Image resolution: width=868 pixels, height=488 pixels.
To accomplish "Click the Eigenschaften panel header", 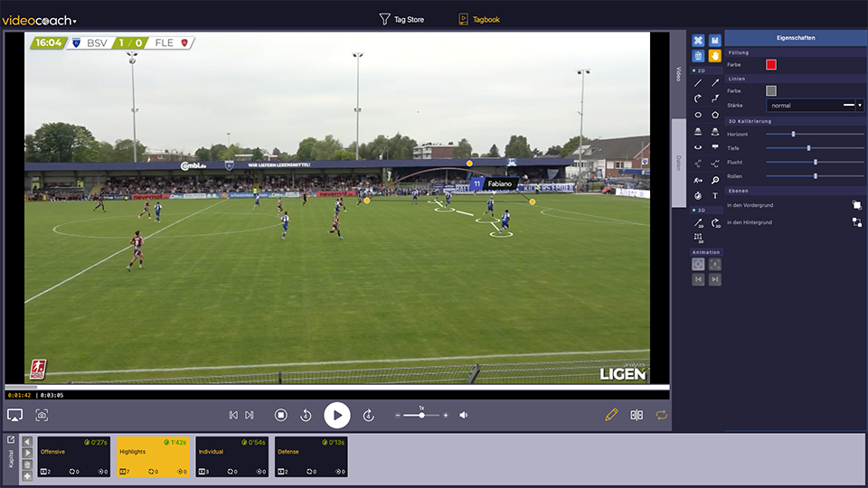I will [796, 38].
